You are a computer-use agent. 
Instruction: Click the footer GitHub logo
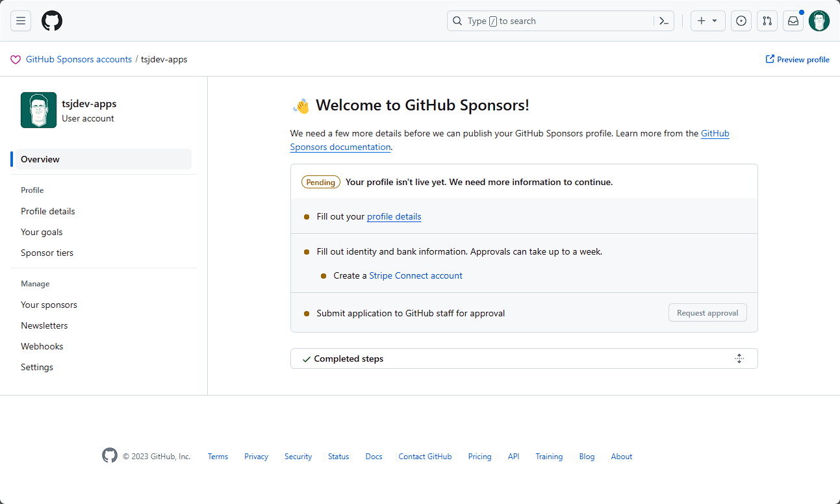(110, 456)
